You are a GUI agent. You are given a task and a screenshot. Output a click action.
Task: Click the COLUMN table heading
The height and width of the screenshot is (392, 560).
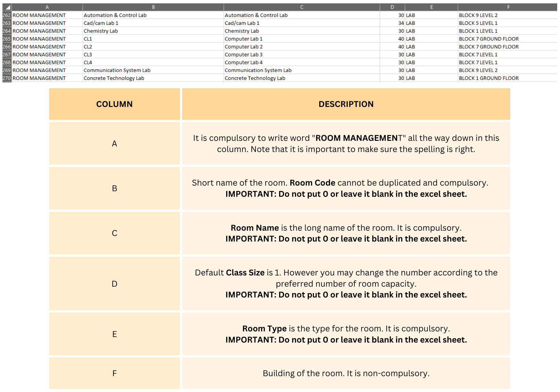click(114, 104)
